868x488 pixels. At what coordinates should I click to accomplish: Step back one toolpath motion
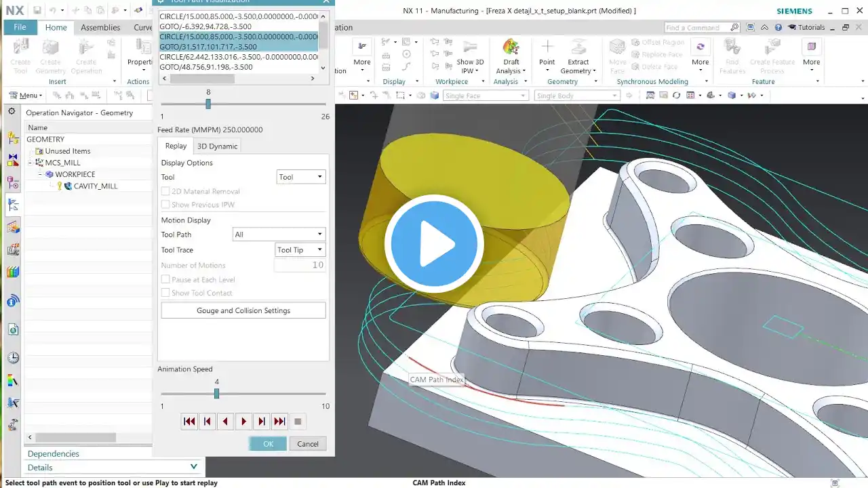point(208,422)
